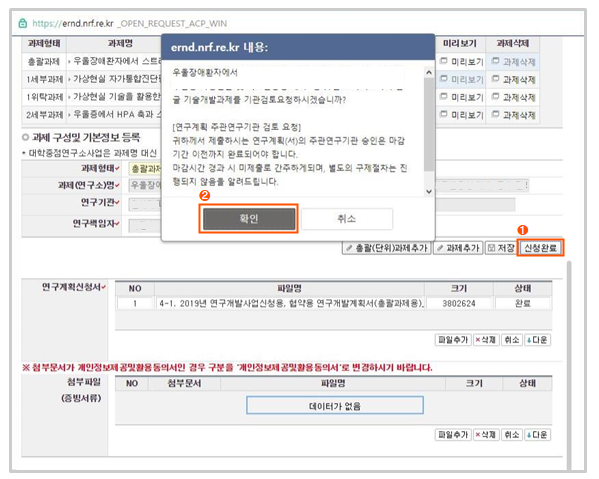Delete the 1세부과제 row via 과제삭제
The width and height of the screenshot is (599, 479).
pyautogui.click(x=513, y=79)
